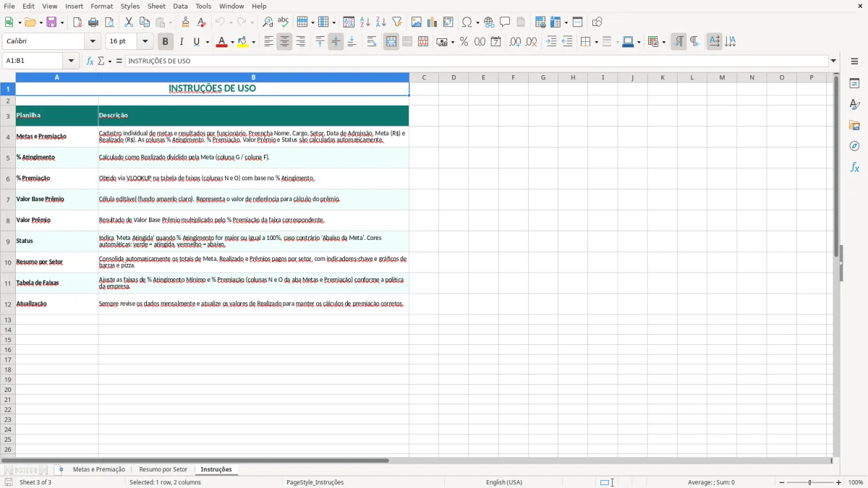Open the sidebar Navigator panel

click(x=854, y=146)
